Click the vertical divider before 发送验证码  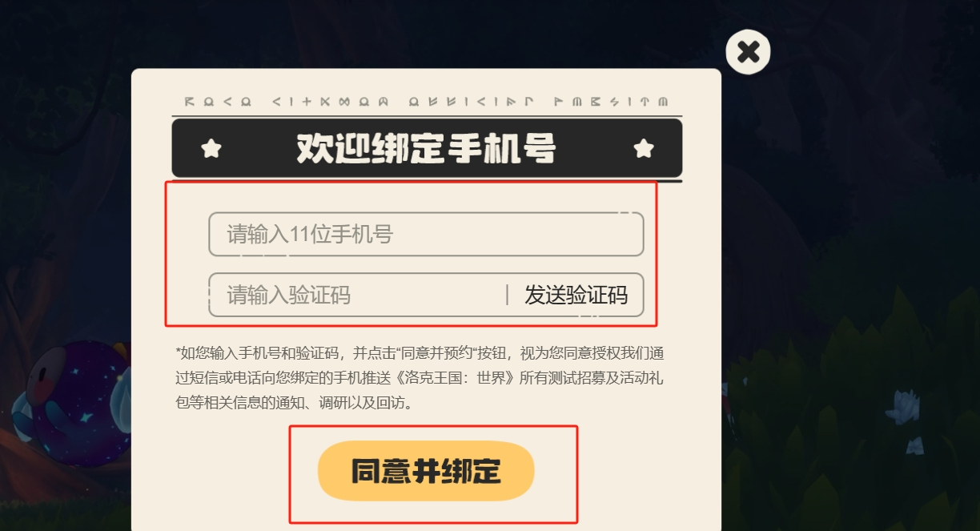pos(508,296)
